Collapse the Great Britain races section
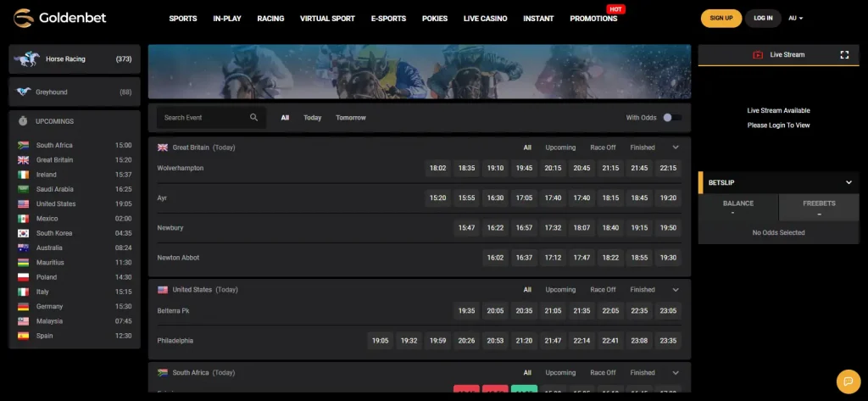Screen dimensions: 868x401 coord(676,148)
